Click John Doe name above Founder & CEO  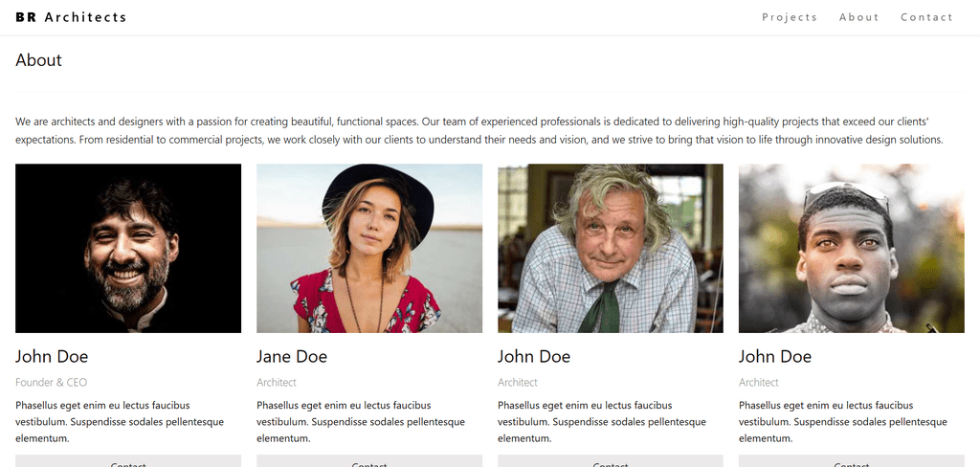click(52, 357)
